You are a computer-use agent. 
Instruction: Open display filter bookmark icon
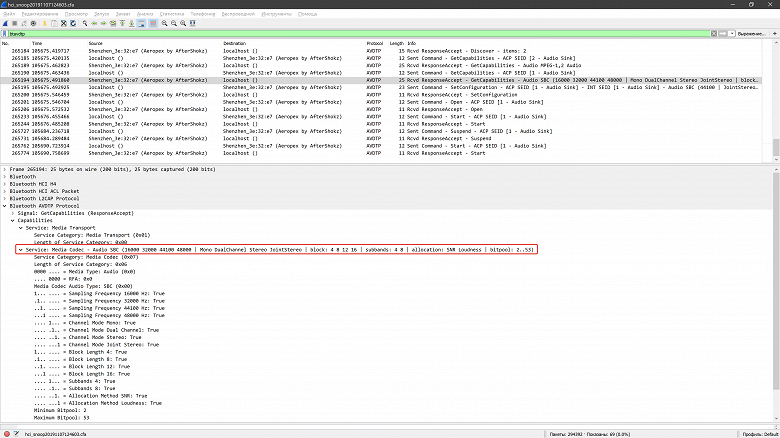(4, 33)
